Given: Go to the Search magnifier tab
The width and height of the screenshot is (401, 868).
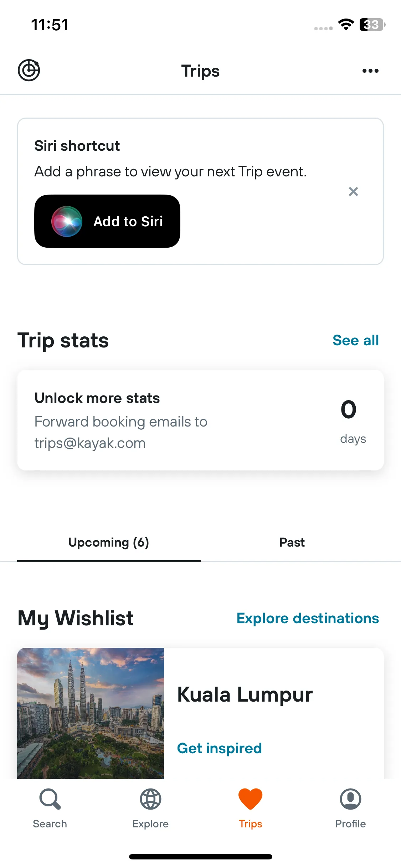Looking at the screenshot, I should coord(50,808).
